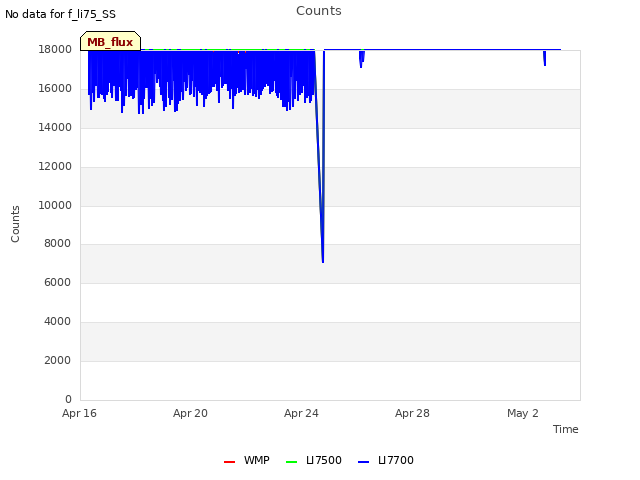Click the '8000' y-axis tick label
Screen dimensions: 640x480
(x=58, y=243)
